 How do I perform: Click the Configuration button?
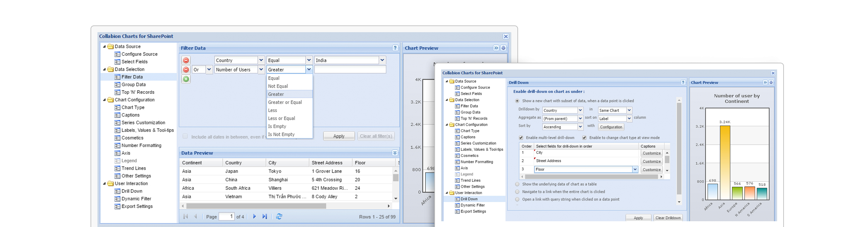coord(611,127)
